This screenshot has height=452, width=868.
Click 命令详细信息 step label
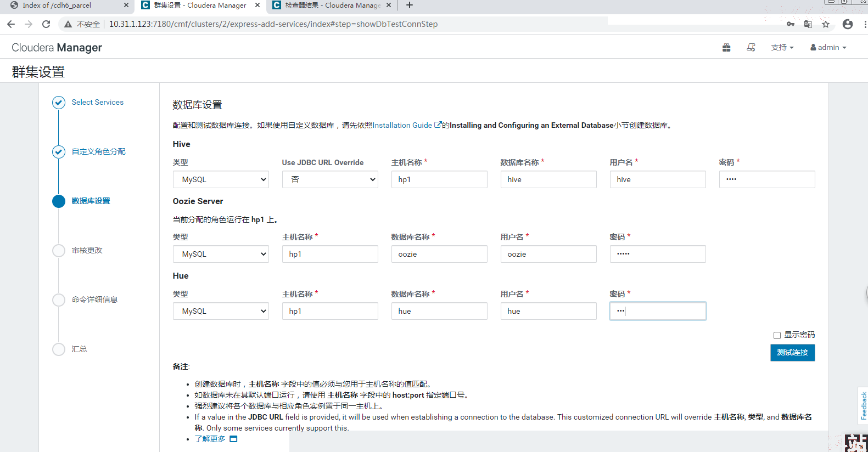pyautogui.click(x=95, y=300)
